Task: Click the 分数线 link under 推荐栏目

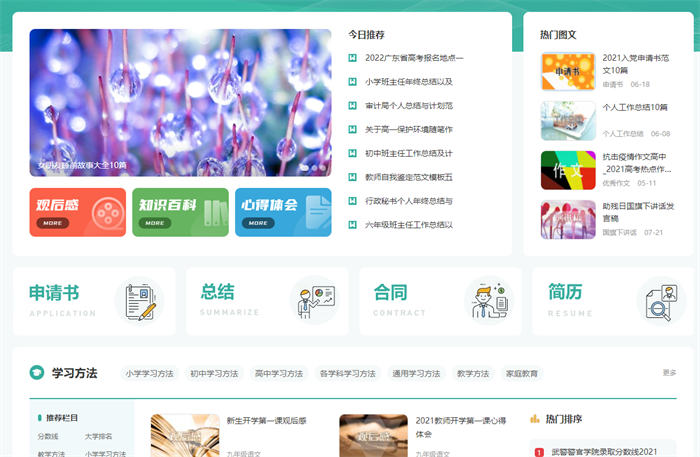Action: click(x=48, y=436)
